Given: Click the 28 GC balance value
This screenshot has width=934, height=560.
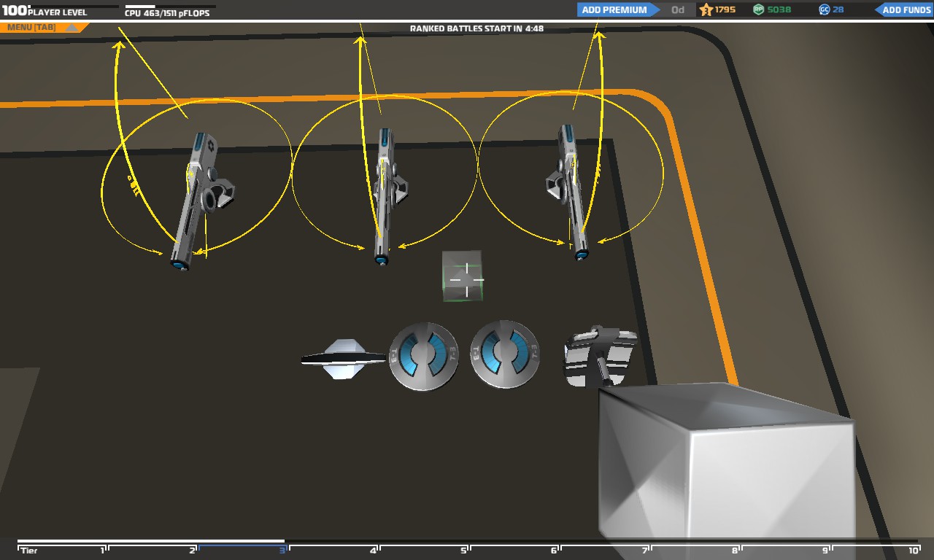Looking at the screenshot, I should [x=838, y=10].
